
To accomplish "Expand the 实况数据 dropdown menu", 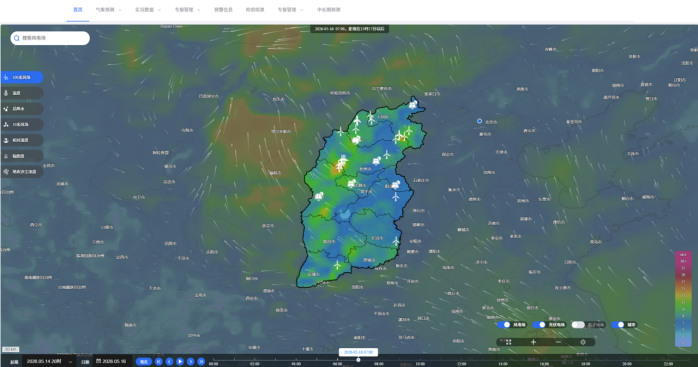I will coord(148,10).
